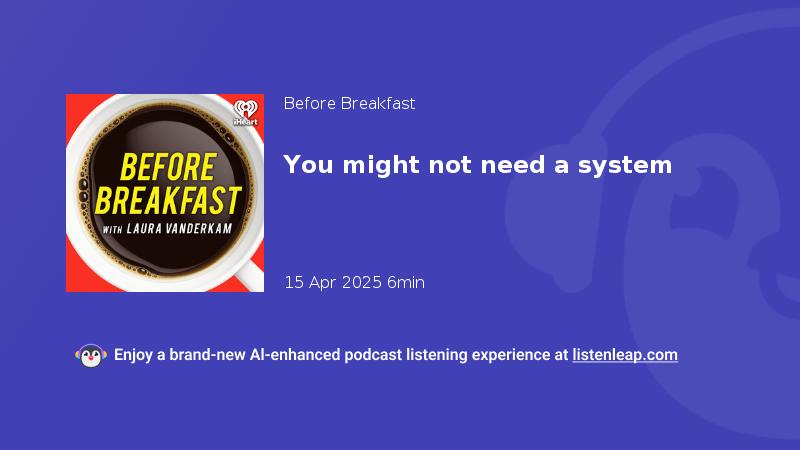Click the "15 Apr 2025 6min" date text
The height and width of the screenshot is (450, 800).
tap(354, 282)
